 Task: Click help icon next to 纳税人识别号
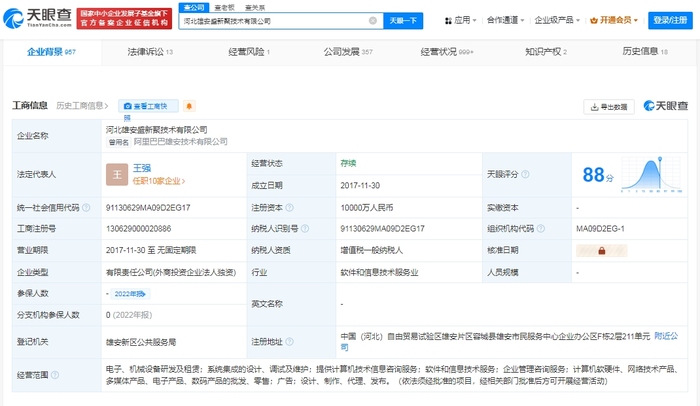[x=305, y=229]
